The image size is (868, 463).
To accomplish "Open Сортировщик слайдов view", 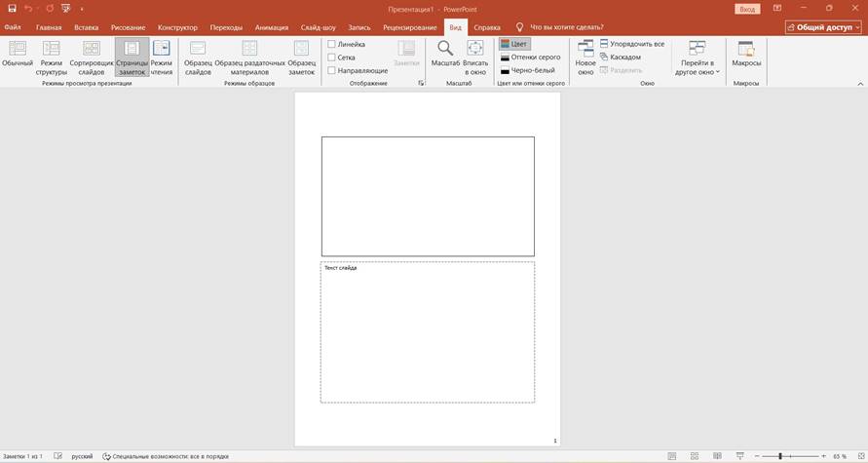I will tap(91, 56).
